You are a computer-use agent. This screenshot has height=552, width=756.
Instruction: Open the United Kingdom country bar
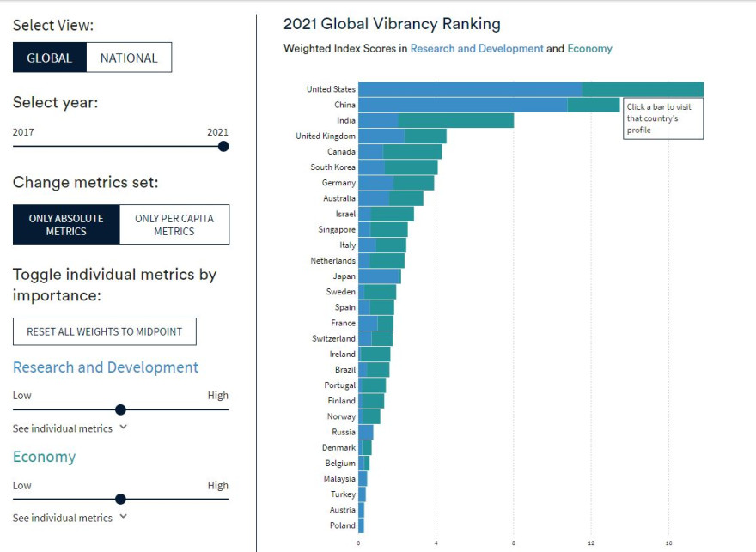[402, 136]
